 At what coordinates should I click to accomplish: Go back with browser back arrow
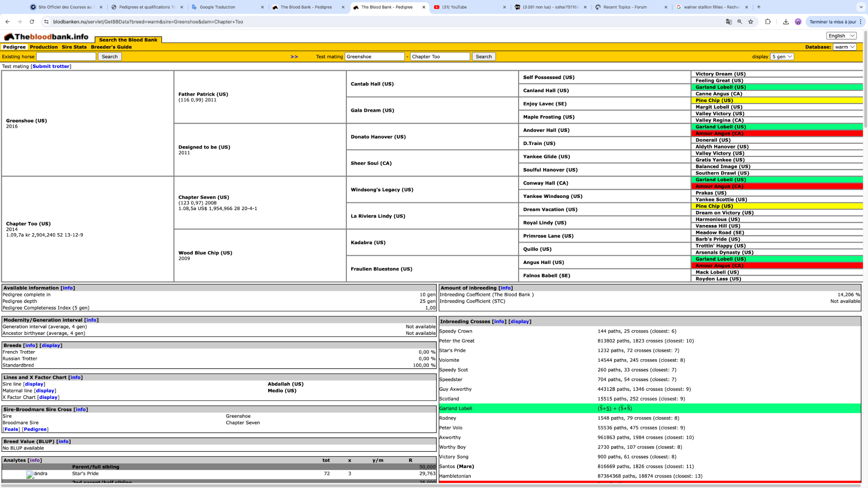point(8,22)
